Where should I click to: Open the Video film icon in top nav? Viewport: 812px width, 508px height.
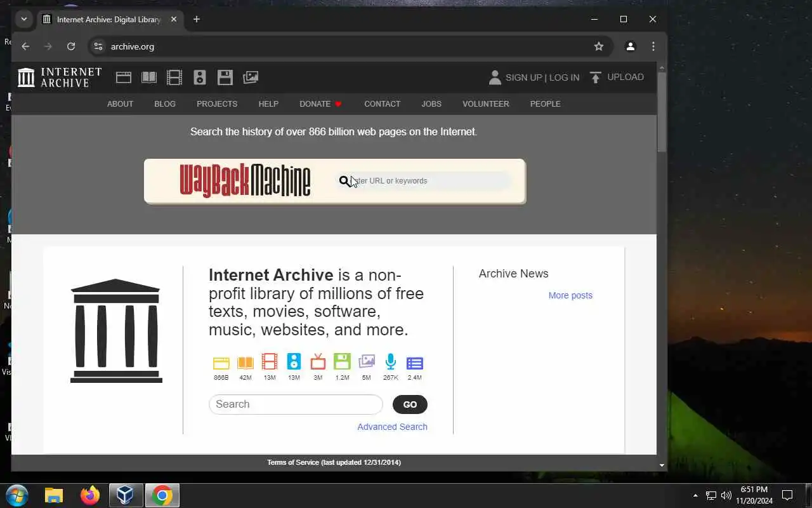coord(174,77)
